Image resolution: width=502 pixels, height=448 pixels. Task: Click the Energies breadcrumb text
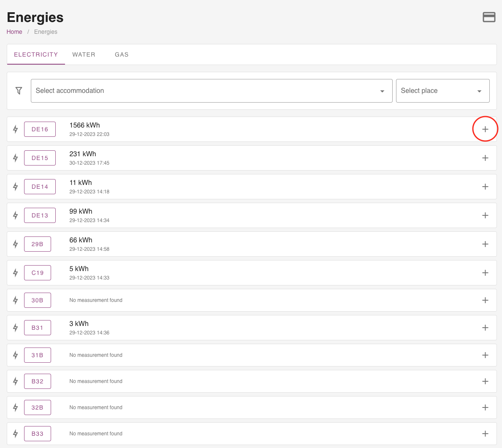[x=46, y=32]
